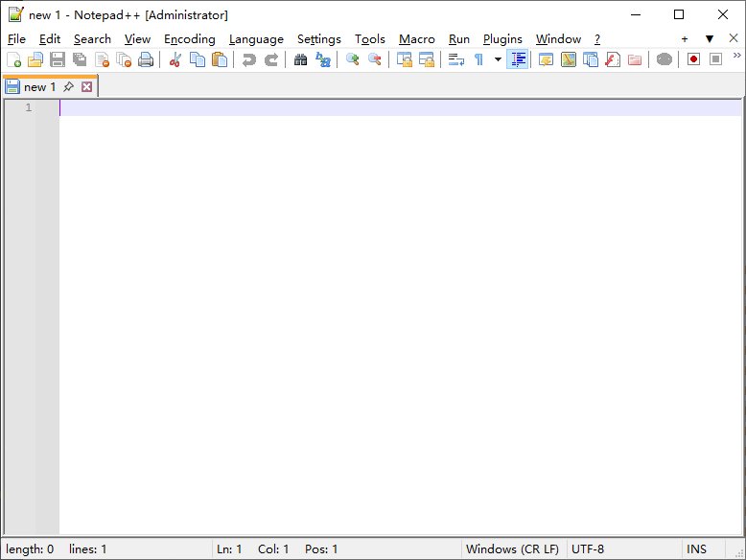Click the Stop Recording square icon
Screen dimensions: 746x560
tap(715, 60)
